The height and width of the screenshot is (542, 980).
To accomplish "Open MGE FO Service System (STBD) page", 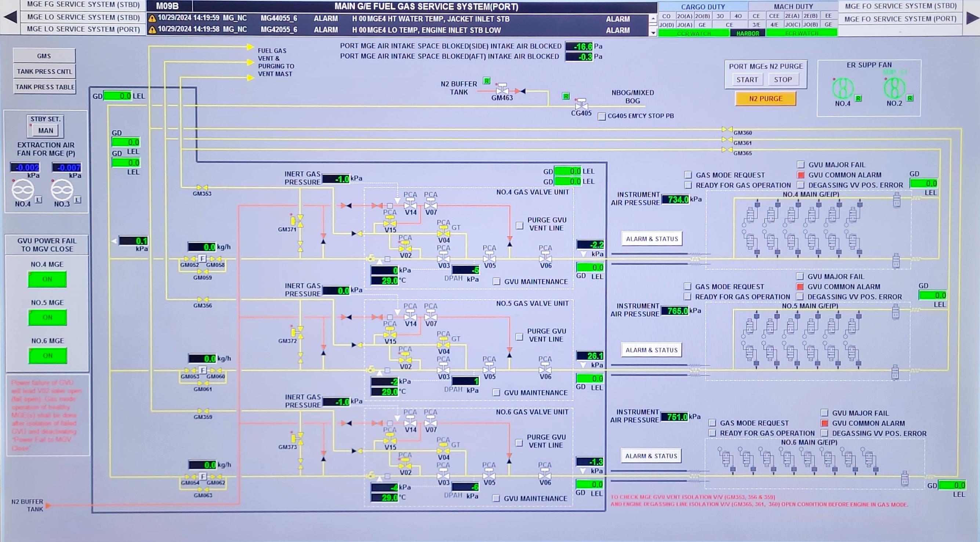I will tap(900, 6).
